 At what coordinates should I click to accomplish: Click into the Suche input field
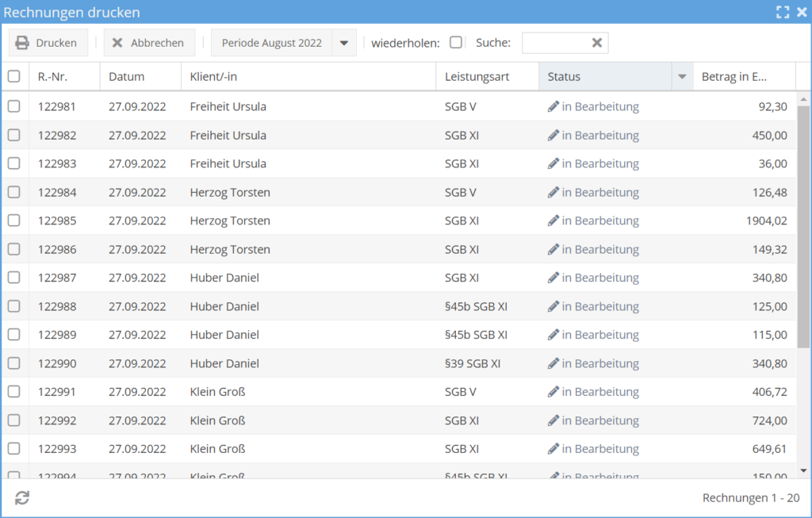pyautogui.click(x=555, y=43)
